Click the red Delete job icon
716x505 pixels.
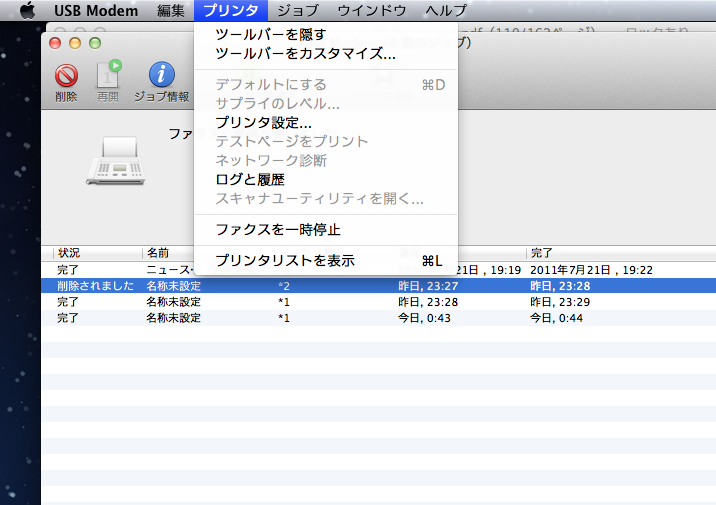66,77
